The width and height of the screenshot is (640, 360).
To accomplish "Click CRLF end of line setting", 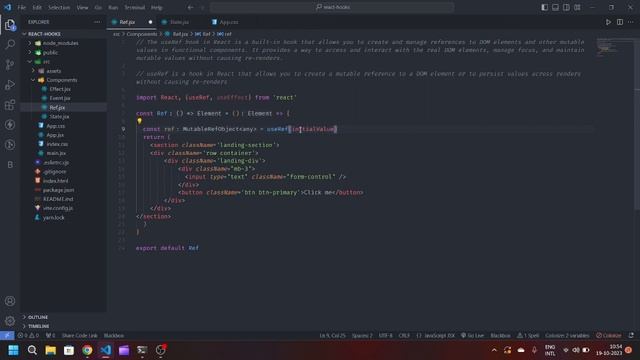I will click(404, 336).
